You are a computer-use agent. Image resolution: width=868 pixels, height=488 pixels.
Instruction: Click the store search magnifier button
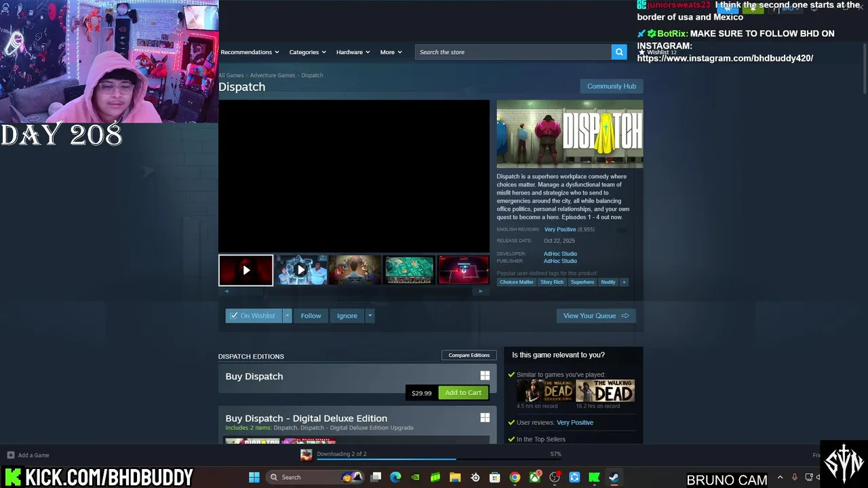click(619, 52)
